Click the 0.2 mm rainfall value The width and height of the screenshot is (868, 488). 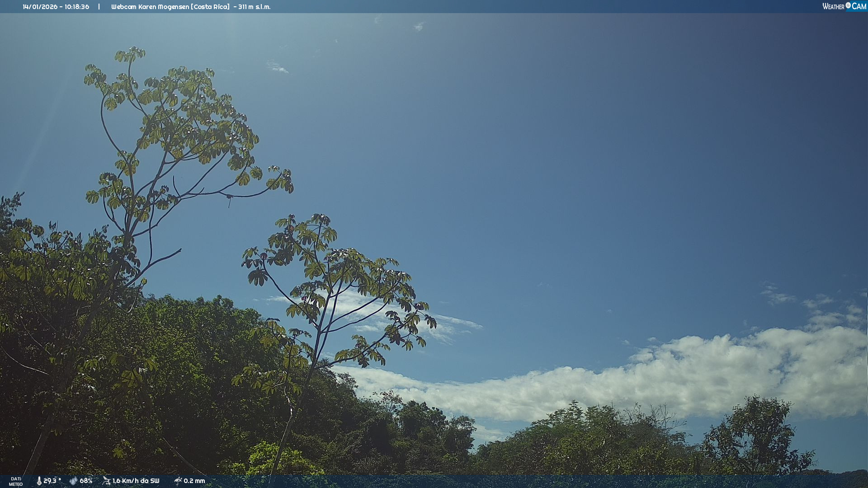point(194,481)
